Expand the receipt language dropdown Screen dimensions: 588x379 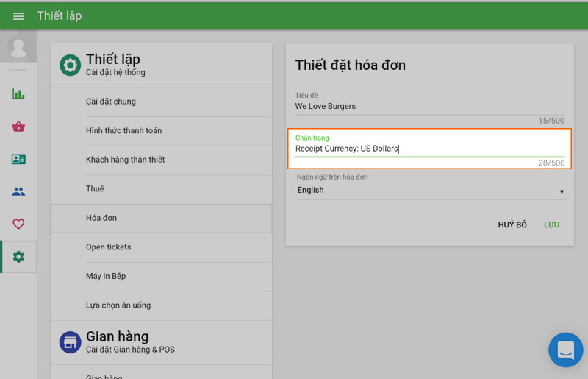tap(430, 191)
